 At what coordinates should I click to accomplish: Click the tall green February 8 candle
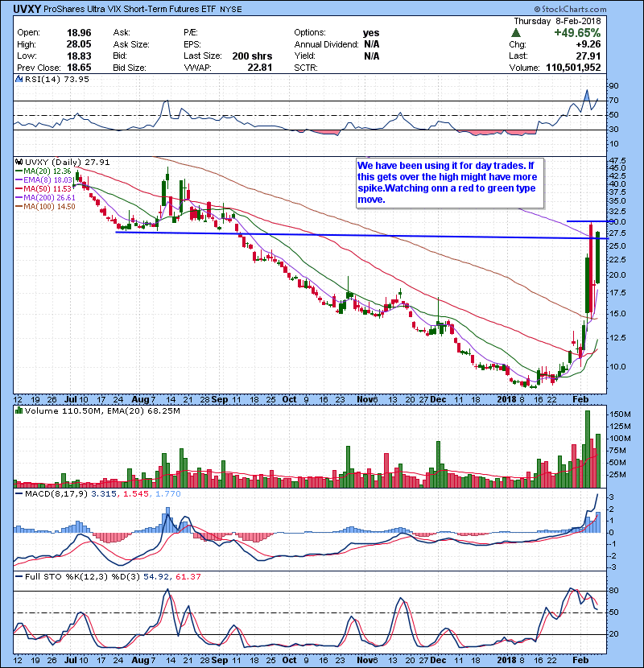598,258
